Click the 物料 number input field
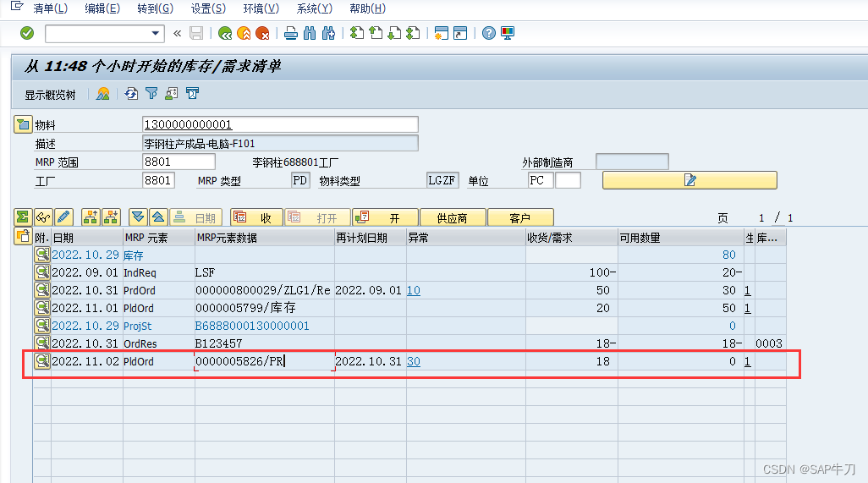868x483 pixels. (x=280, y=124)
